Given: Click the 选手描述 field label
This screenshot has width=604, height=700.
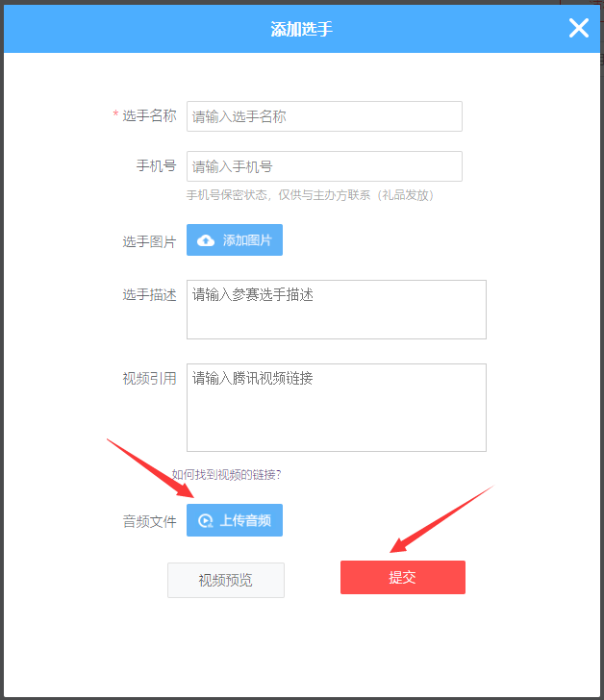Looking at the screenshot, I should click(149, 294).
